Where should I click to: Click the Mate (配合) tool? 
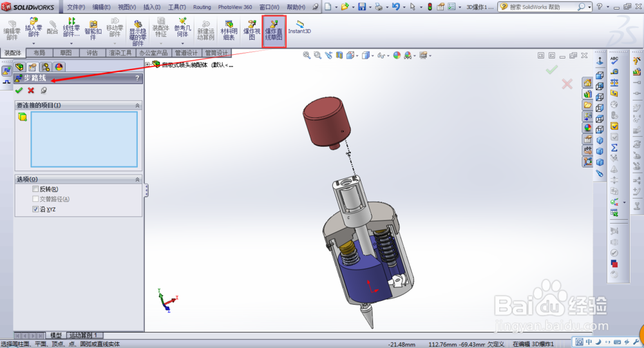[x=52, y=27]
